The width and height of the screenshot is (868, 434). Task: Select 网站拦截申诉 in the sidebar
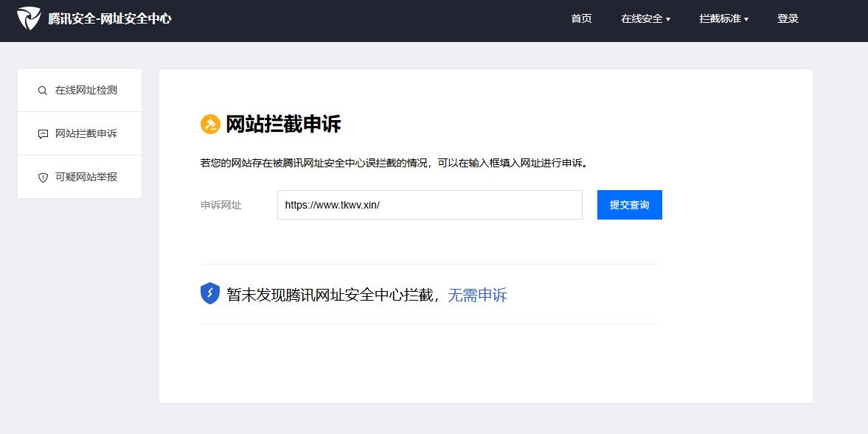[80, 133]
